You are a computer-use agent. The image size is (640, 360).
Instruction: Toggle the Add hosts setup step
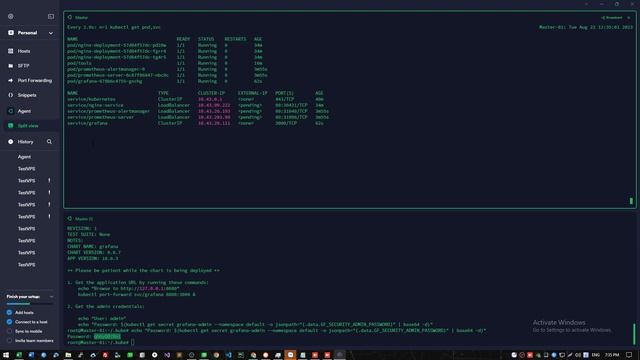coord(9,313)
